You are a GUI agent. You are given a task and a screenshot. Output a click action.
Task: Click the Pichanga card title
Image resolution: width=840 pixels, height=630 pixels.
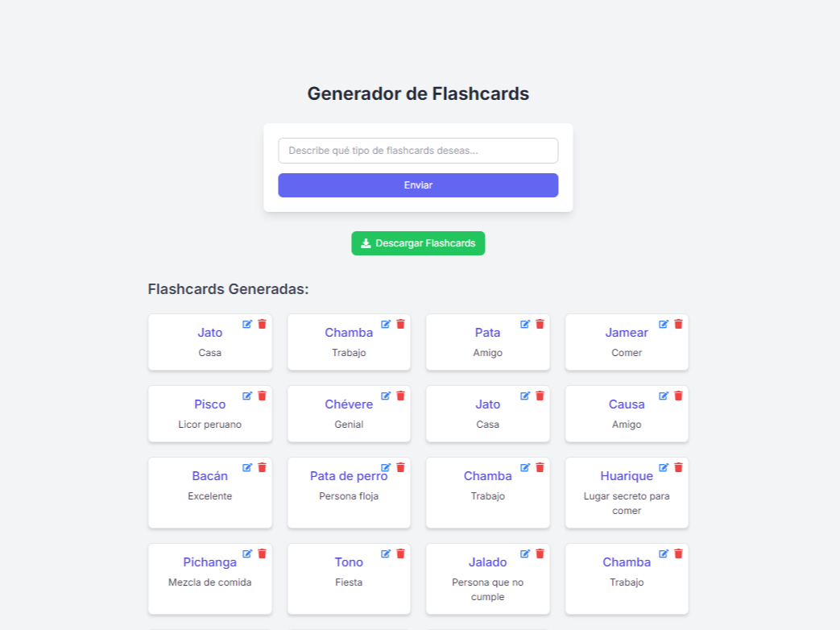pos(209,562)
